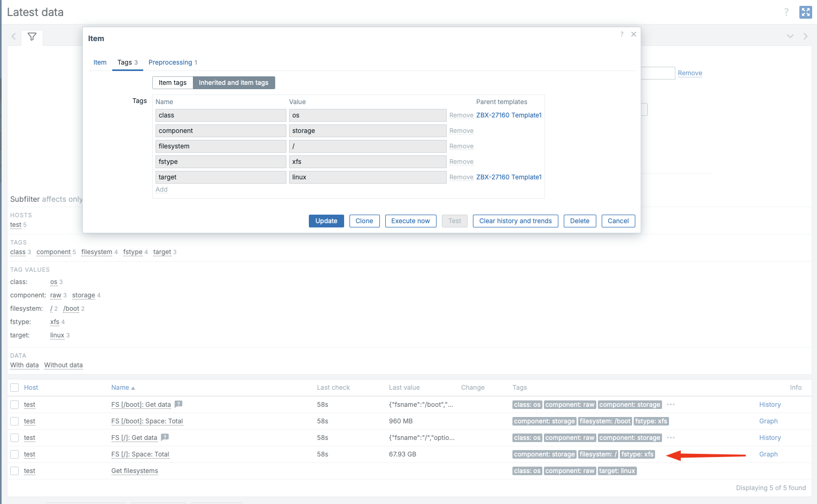
Task: Tick checkbox for FS [/boot]: Space: Total row
Action: coord(14,421)
